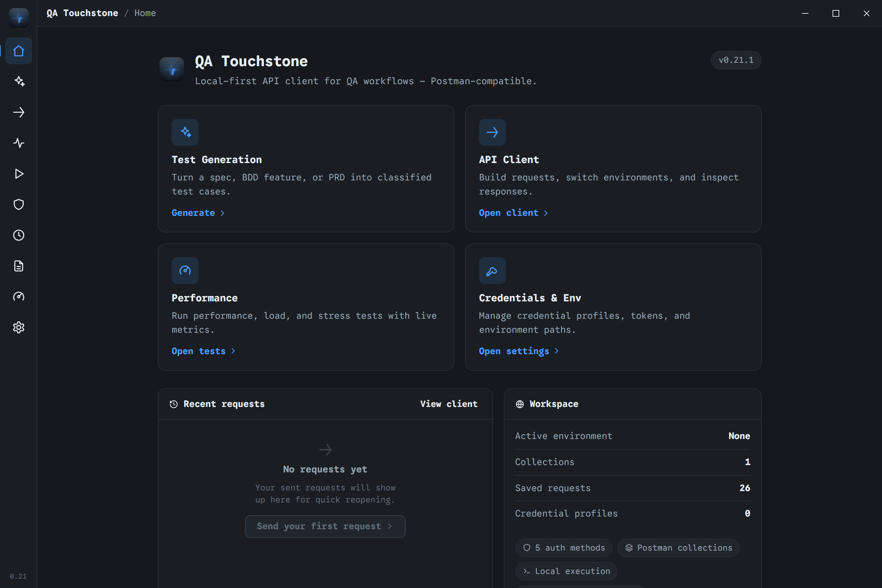Click the QA Touchstone logo beside the heading
The width and height of the screenshot is (882, 588).
172,69
